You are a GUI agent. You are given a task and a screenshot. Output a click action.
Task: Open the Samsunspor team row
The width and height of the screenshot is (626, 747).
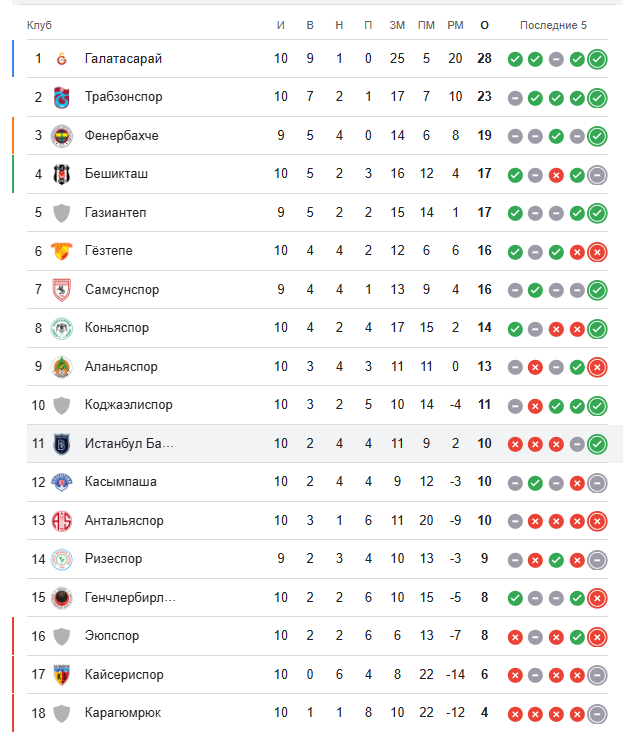122,290
